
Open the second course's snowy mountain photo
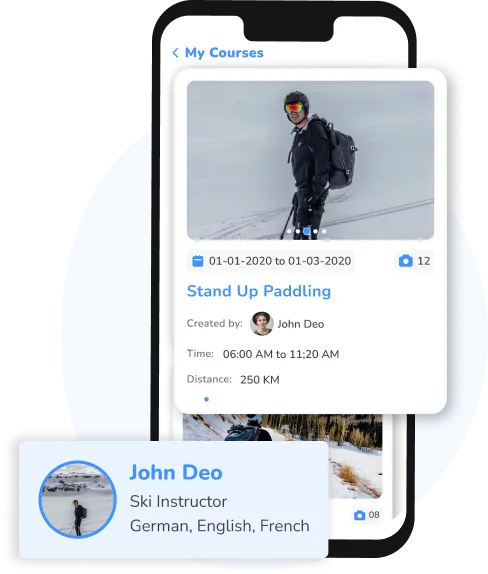pos(283,456)
